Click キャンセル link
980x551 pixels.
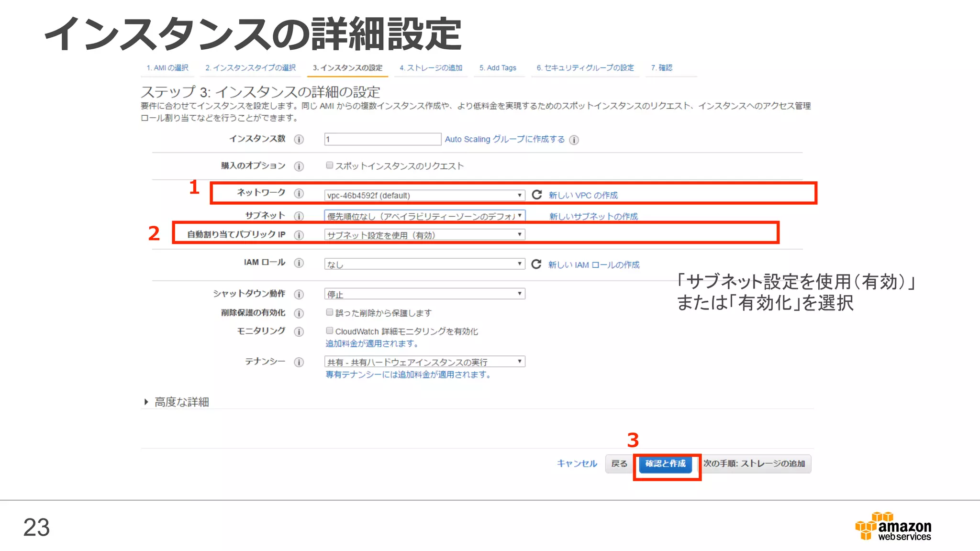pyautogui.click(x=577, y=463)
